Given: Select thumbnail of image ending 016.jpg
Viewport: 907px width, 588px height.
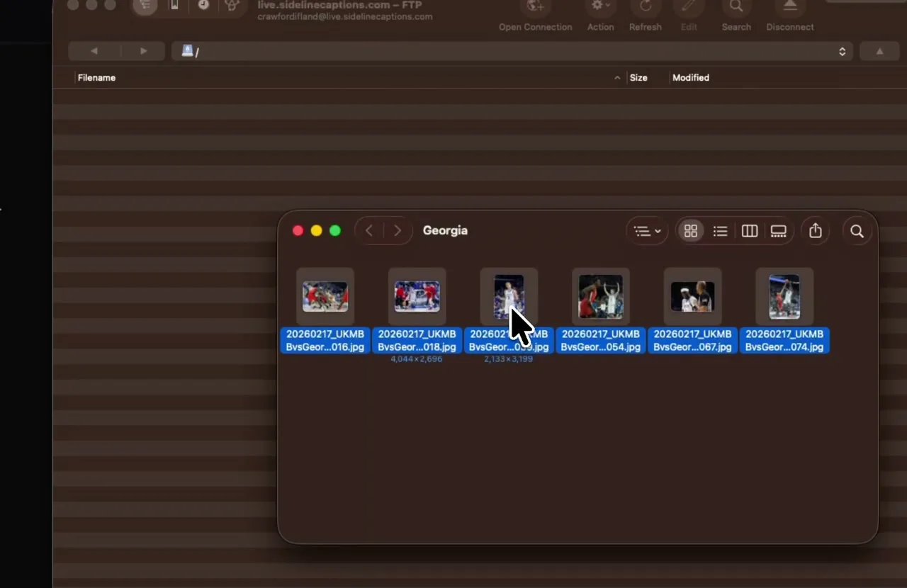Looking at the screenshot, I should [x=325, y=297].
